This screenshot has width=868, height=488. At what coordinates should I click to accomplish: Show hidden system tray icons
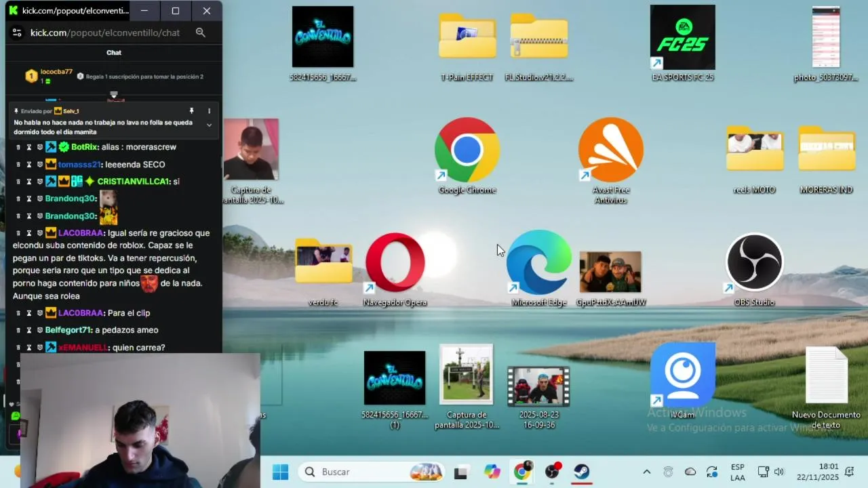point(646,472)
